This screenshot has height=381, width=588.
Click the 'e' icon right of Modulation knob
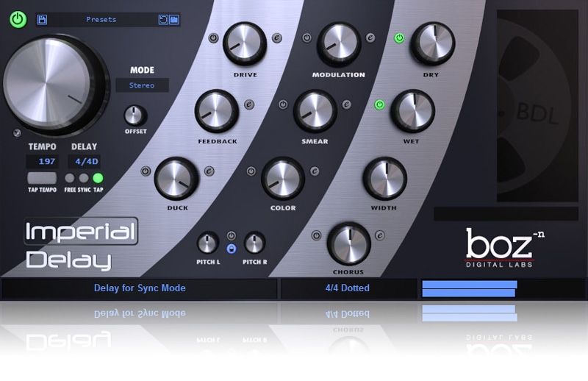click(x=370, y=38)
